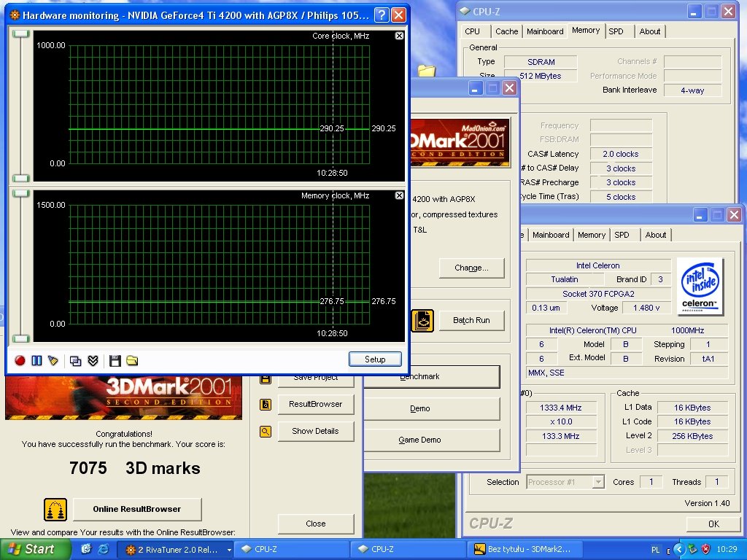The image size is (747, 560).
Task: Open the desktop folder icon behind windows
Action: click(426, 71)
